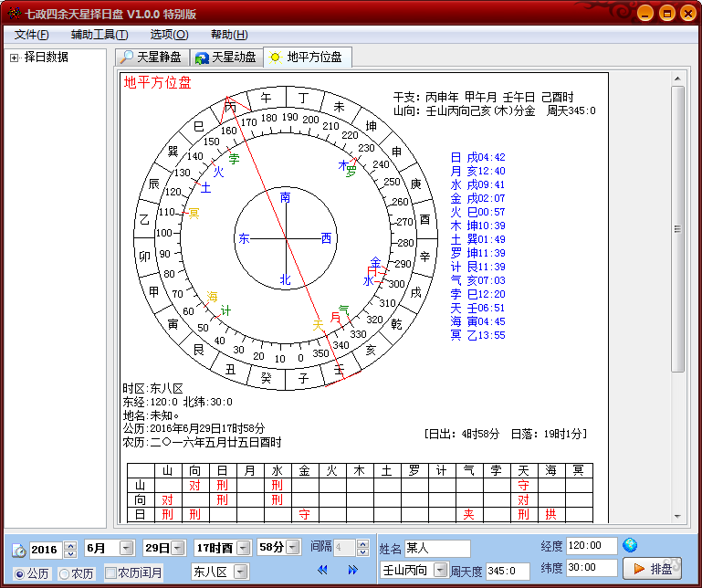Click the 子 segment on outer ring
The height and width of the screenshot is (588, 702).
point(304,378)
